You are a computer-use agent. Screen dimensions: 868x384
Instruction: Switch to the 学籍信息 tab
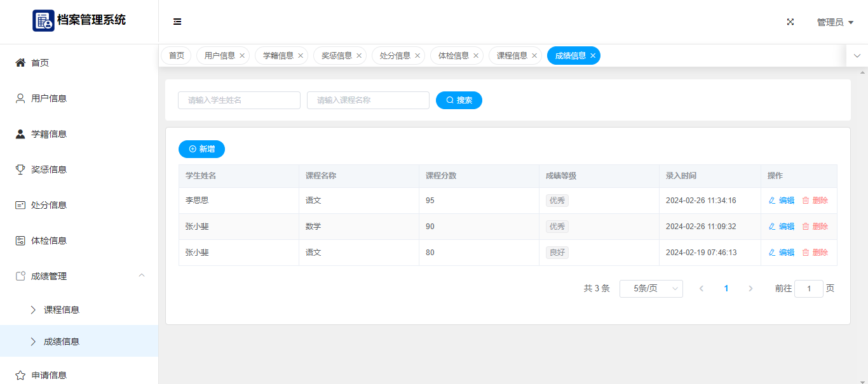coord(278,56)
